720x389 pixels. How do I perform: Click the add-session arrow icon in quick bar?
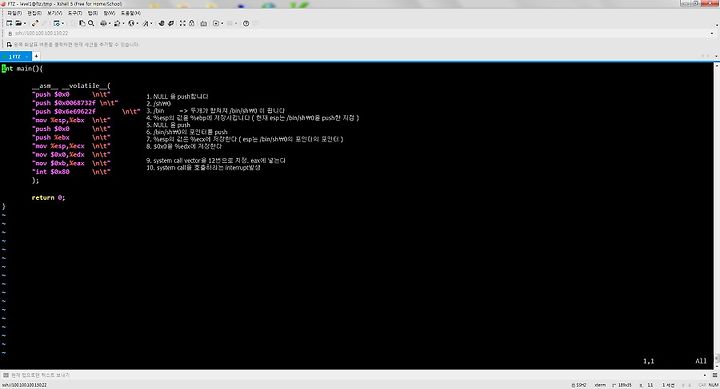coord(9,45)
